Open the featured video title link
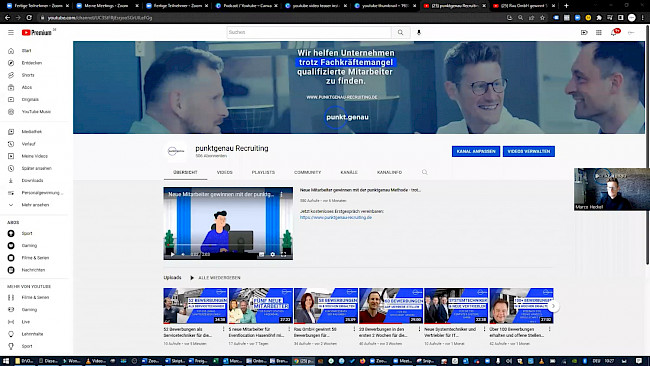 (360, 190)
